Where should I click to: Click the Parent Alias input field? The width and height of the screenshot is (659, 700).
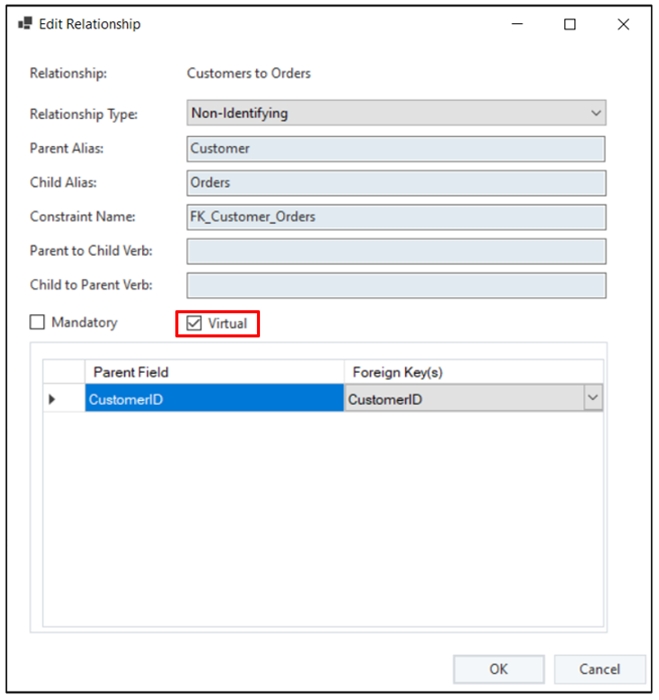click(396, 149)
